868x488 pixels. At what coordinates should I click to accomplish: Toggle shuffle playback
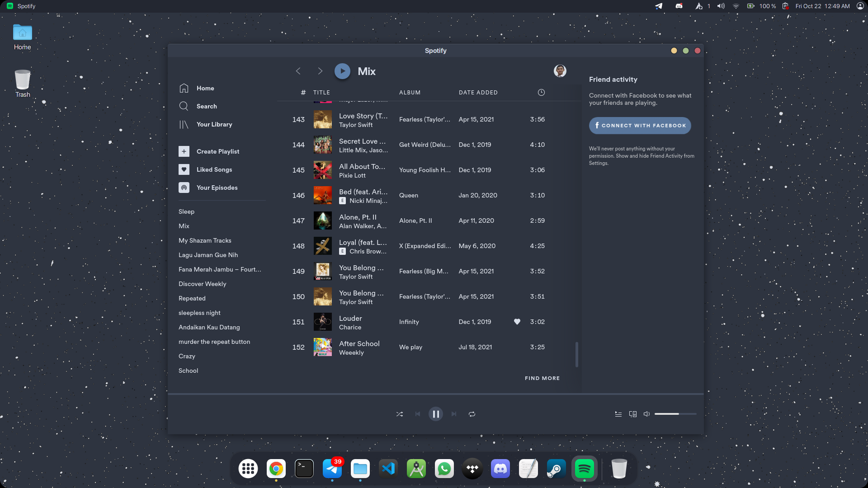pyautogui.click(x=400, y=414)
